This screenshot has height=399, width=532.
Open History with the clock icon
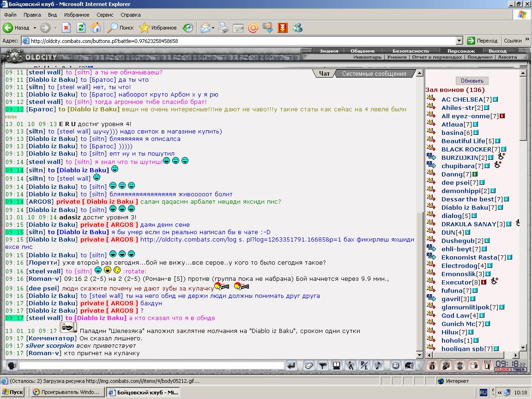pyautogui.click(x=187, y=28)
